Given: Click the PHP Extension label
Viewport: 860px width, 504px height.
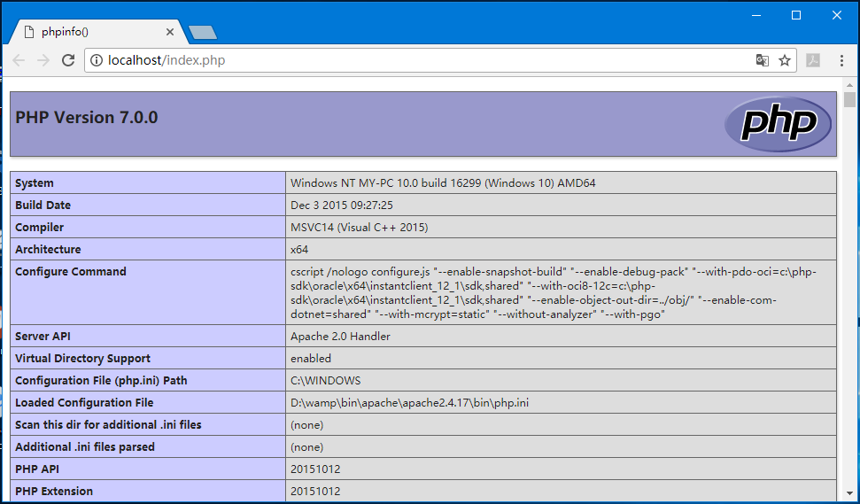Looking at the screenshot, I should click(54, 491).
